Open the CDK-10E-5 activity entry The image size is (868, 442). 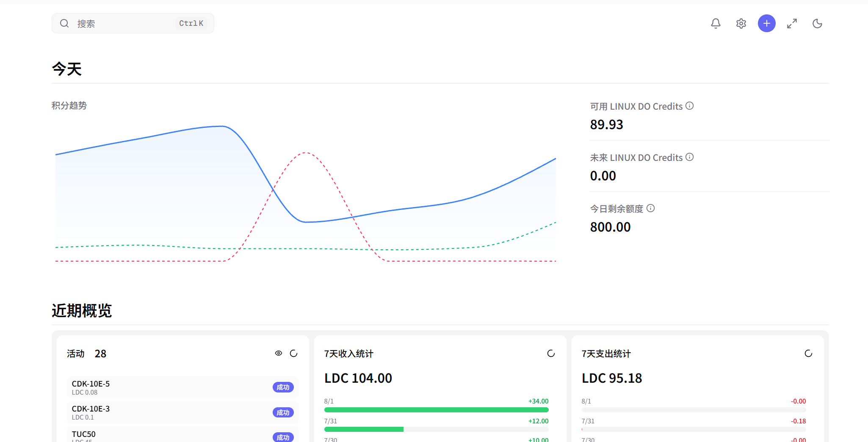pos(183,387)
